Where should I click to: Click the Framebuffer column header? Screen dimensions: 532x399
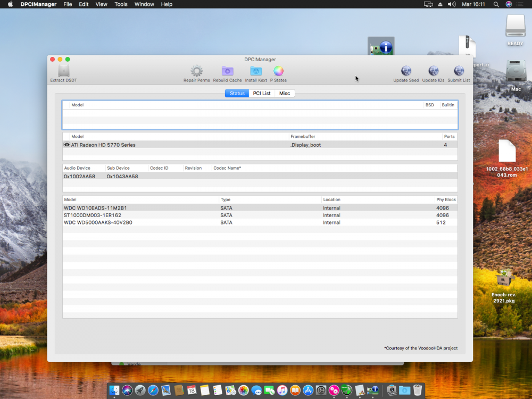point(365,136)
